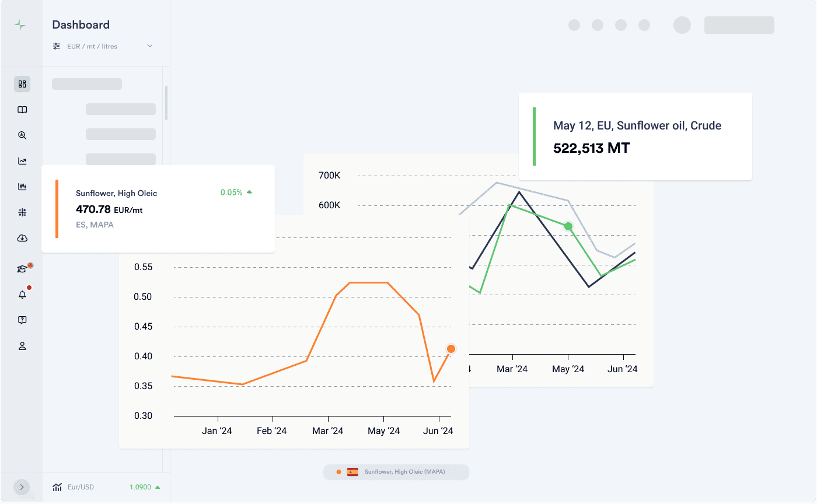Open the academy learning section
The image size is (817, 504).
coord(22,268)
